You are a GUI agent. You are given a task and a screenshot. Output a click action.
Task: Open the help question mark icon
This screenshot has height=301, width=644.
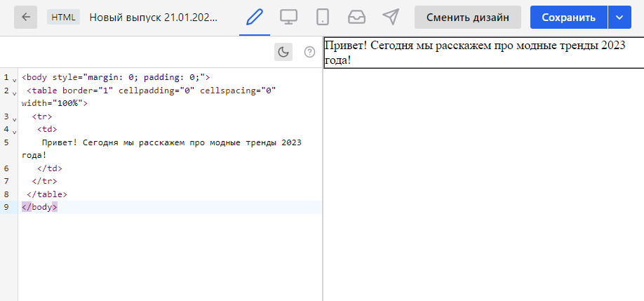click(309, 52)
